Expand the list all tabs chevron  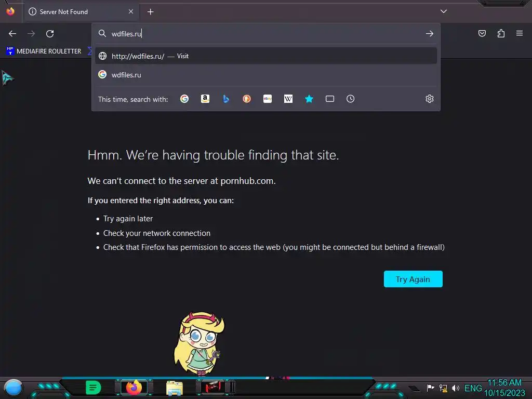[444, 11]
